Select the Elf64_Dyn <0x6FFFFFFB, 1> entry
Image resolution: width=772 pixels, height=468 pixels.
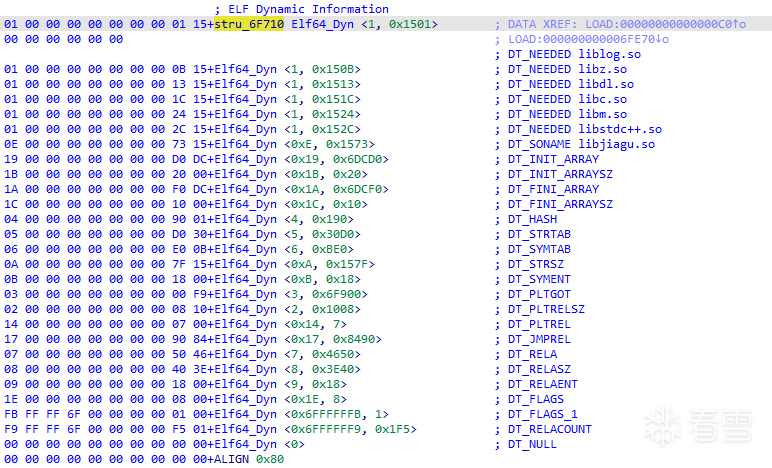(x=301, y=414)
